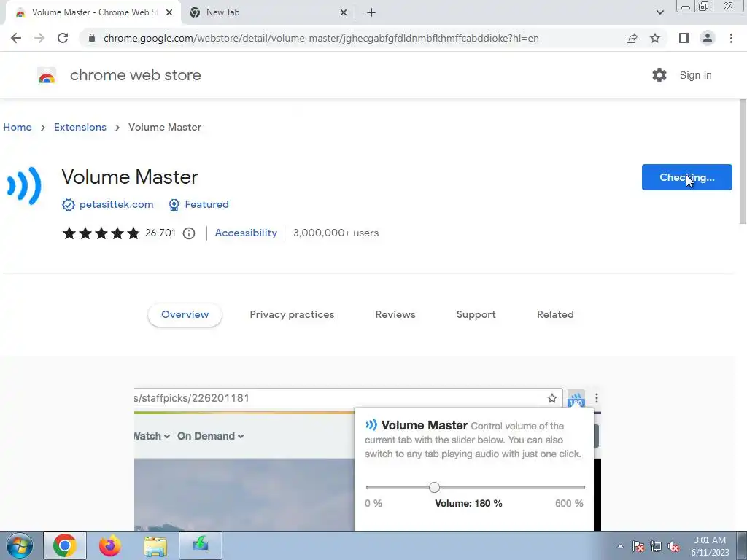Open the file explorer taskbar icon
Screen dimensions: 747x560
pos(155,545)
